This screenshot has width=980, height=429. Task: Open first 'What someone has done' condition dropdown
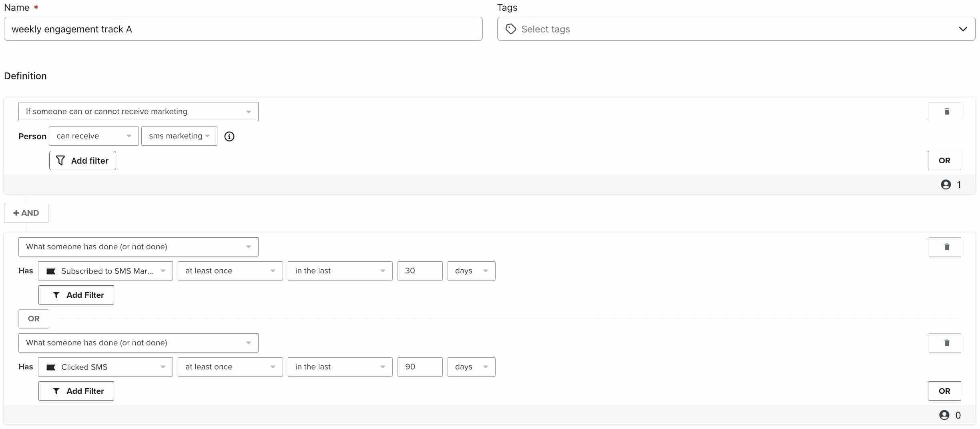(x=138, y=247)
